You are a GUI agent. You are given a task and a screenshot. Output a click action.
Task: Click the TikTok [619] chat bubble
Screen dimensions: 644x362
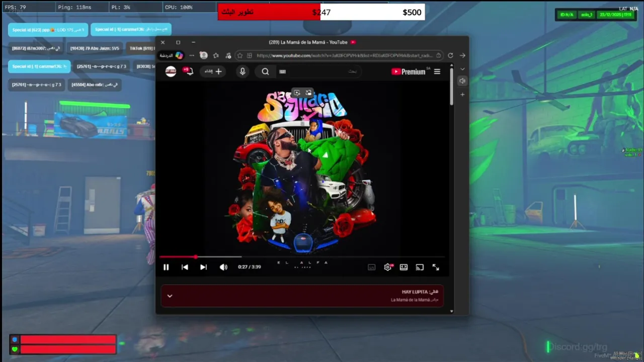[x=140, y=48]
